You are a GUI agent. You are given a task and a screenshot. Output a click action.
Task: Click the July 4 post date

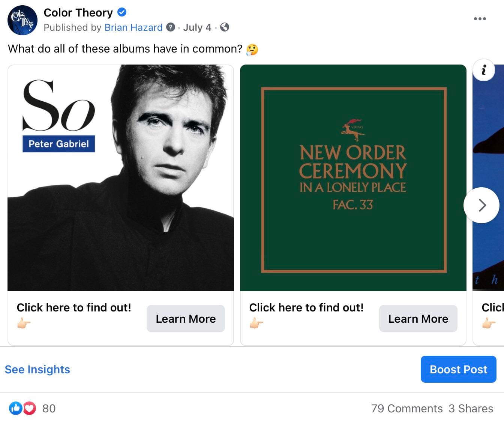(x=197, y=27)
